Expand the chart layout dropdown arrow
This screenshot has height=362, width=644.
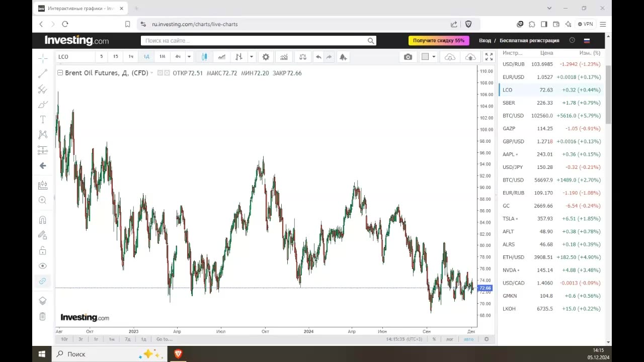click(x=434, y=57)
